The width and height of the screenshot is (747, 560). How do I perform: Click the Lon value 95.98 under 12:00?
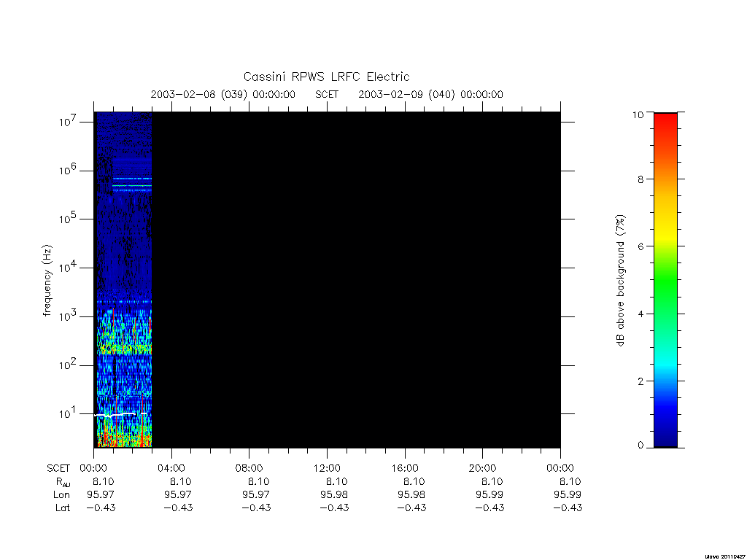click(333, 495)
